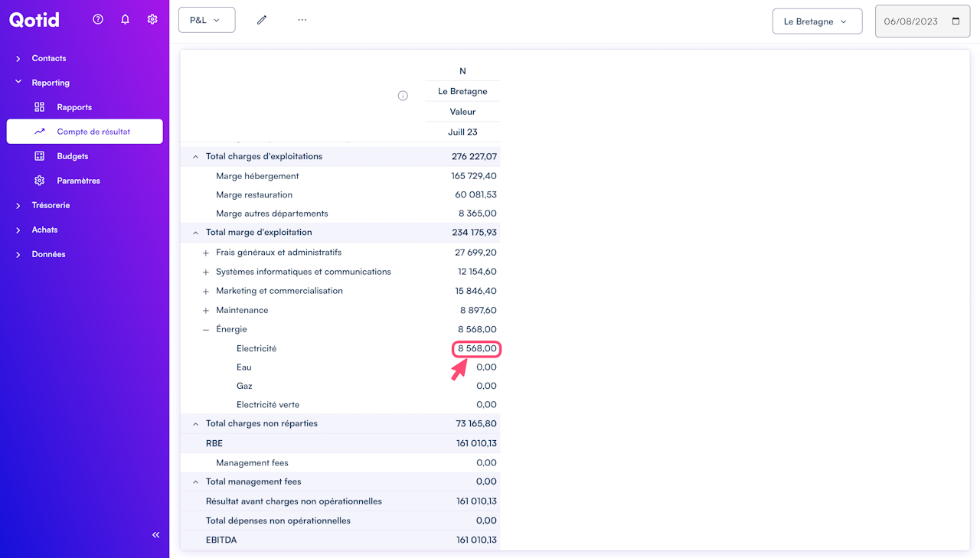This screenshot has width=980, height=558.
Task: Open the notifications bell
Action: pos(126,20)
